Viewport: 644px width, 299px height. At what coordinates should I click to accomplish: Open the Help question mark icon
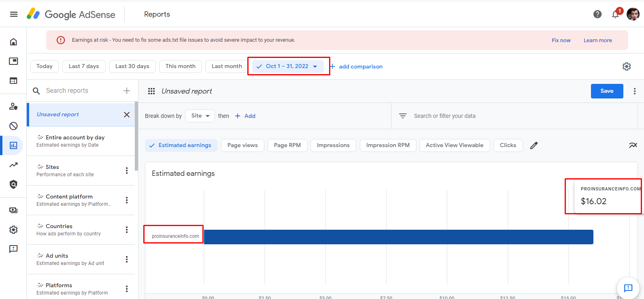tap(597, 14)
